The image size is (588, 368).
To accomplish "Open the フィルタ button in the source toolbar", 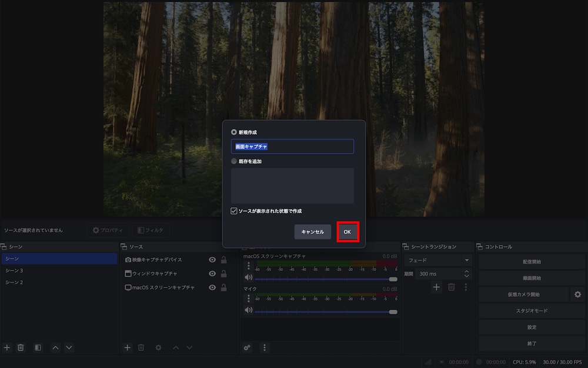I will (x=151, y=230).
